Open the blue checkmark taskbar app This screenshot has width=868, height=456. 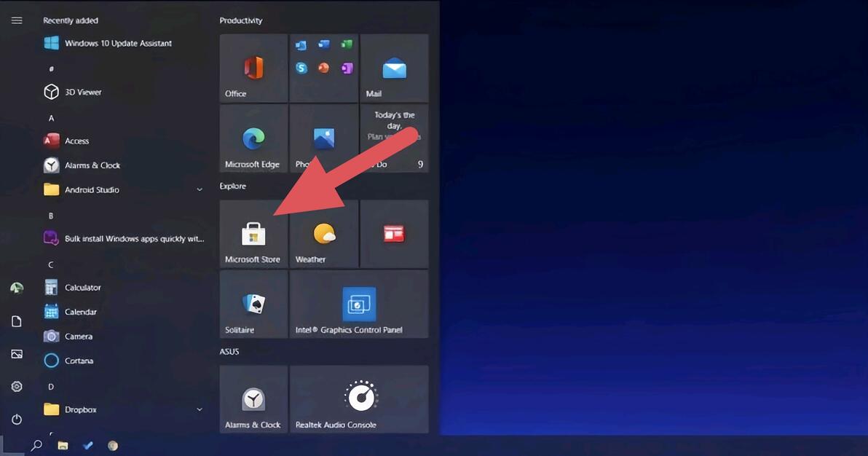tap(88, 445)
